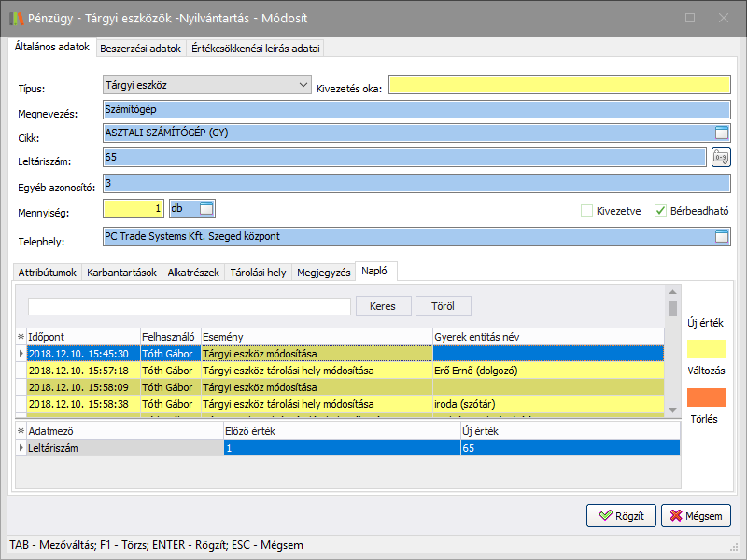Viewport: 747px width, 560px height.
Task: Click the log grid's asterisk column chooser
Action: [x=21, y=336]
